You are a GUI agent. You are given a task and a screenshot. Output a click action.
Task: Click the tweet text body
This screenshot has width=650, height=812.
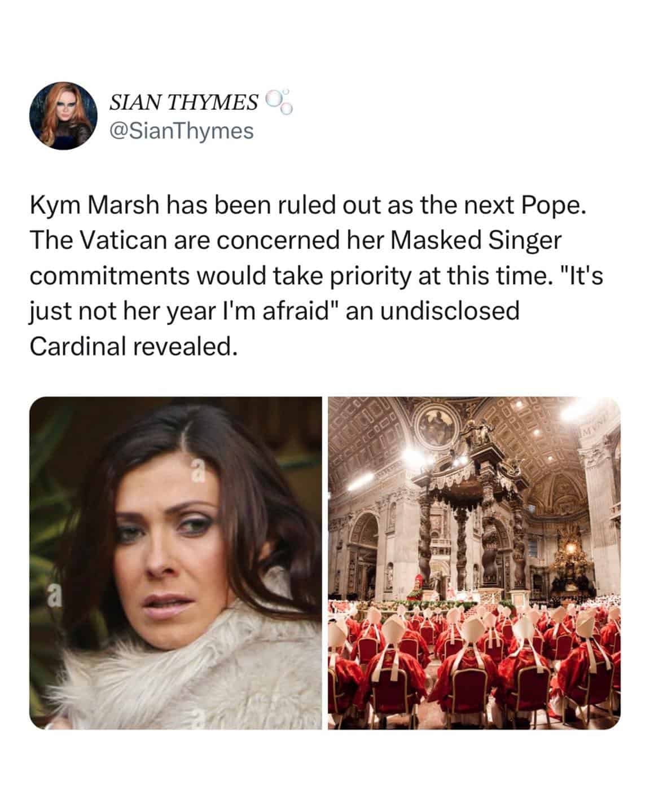tap(317, 277)
